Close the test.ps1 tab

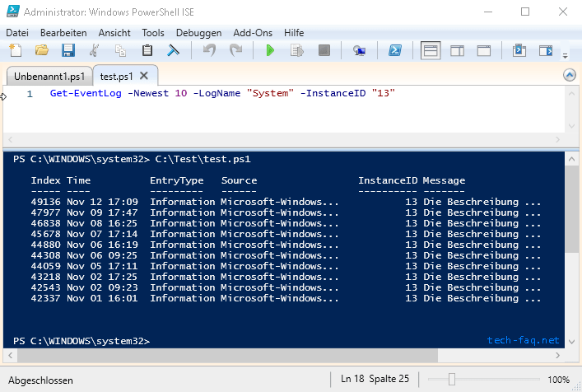coord(142,75)
